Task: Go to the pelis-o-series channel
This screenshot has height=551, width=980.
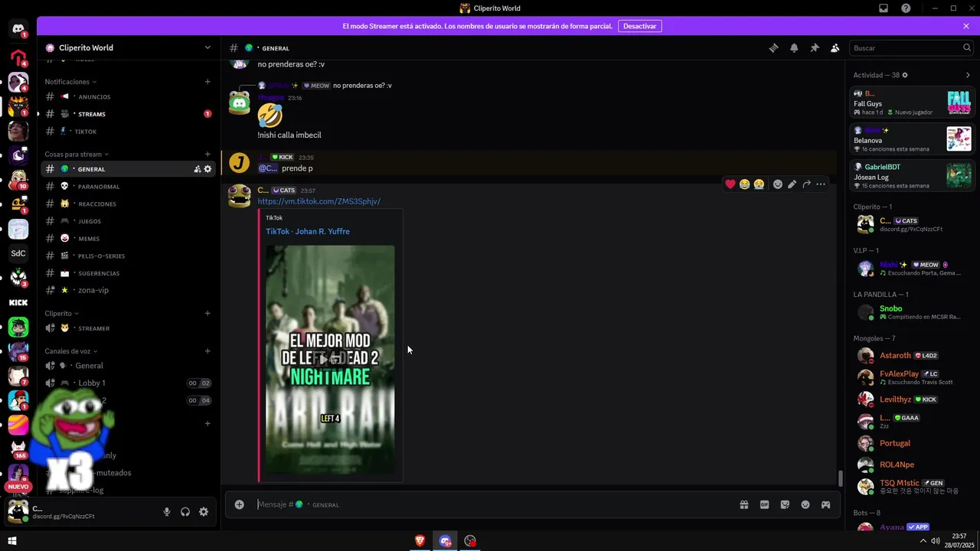Action: (x=129, y=256)
